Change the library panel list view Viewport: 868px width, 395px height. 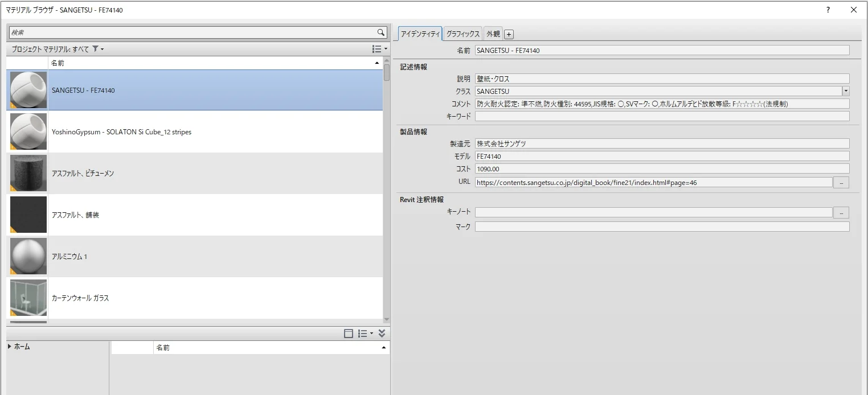point(365,334)
